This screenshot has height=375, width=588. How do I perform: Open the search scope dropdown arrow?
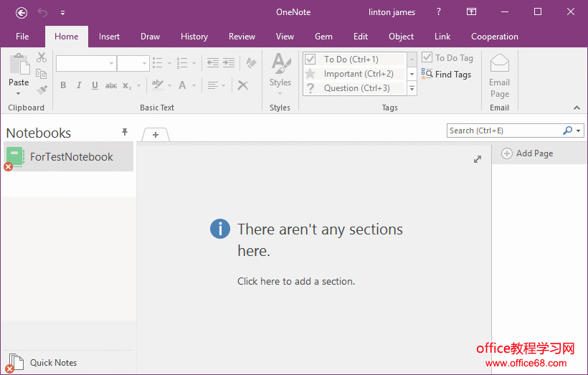pos(578,130)
